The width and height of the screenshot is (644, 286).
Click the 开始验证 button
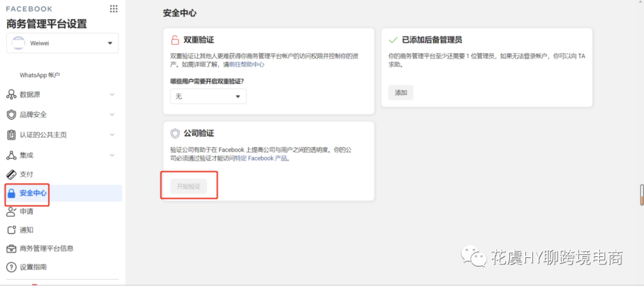(188, 186)
